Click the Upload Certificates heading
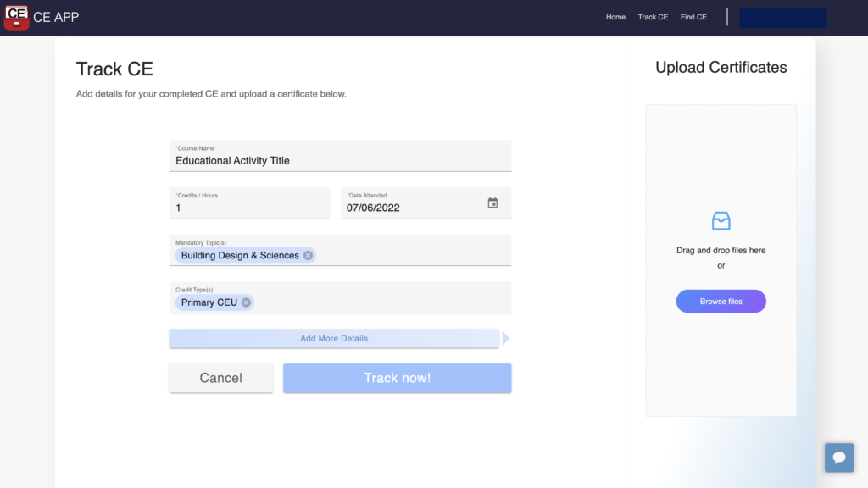This screenshot has height=488, width=868. pos(721,68)
